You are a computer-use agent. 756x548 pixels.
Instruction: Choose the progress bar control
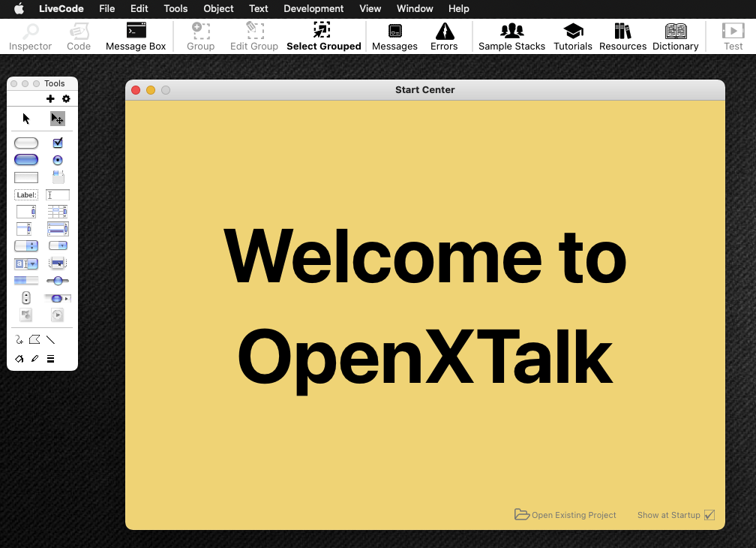point(26,280)
